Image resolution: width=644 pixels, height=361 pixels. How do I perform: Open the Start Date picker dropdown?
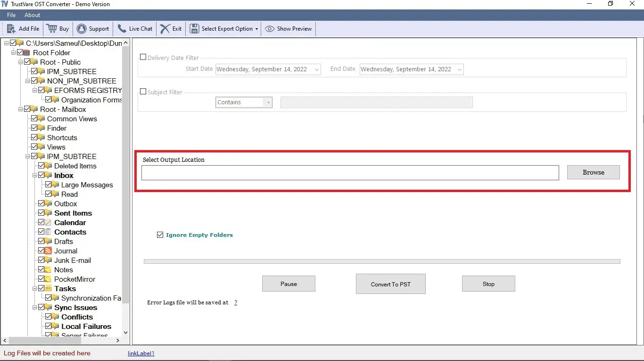[x=317, y=69]
